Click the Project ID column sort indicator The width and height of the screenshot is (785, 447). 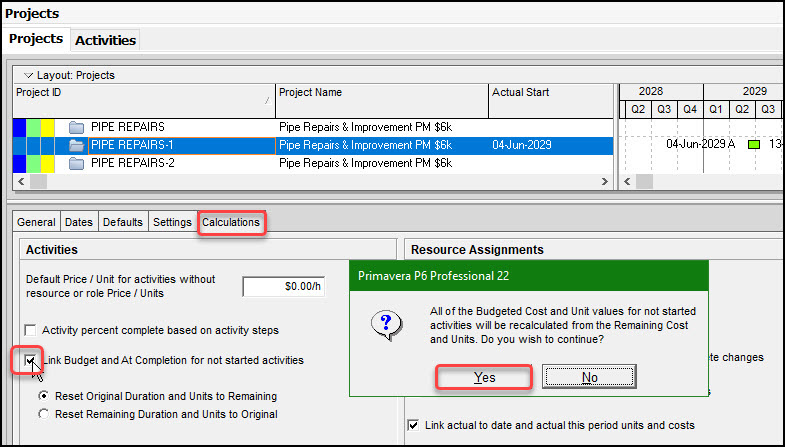click(267, 100)
